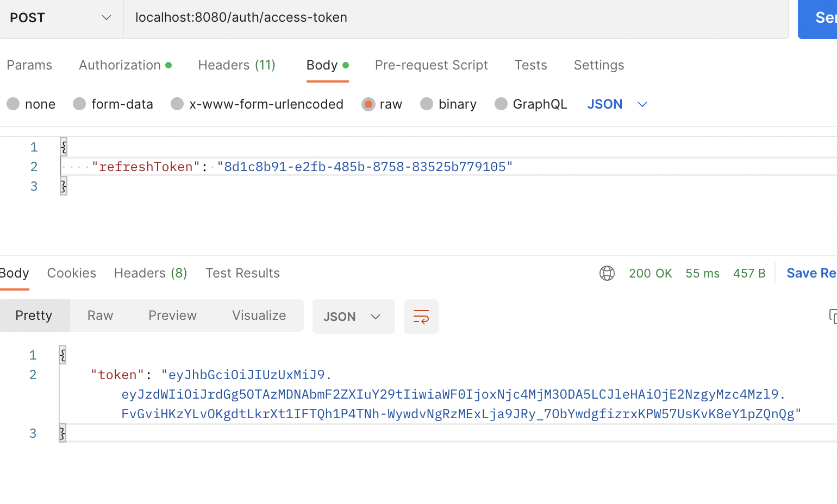The width and height of the screenshot is (837, 504).
Task: Click the "refreshToken" key in request editor
Action: click(x=146, y=167)
